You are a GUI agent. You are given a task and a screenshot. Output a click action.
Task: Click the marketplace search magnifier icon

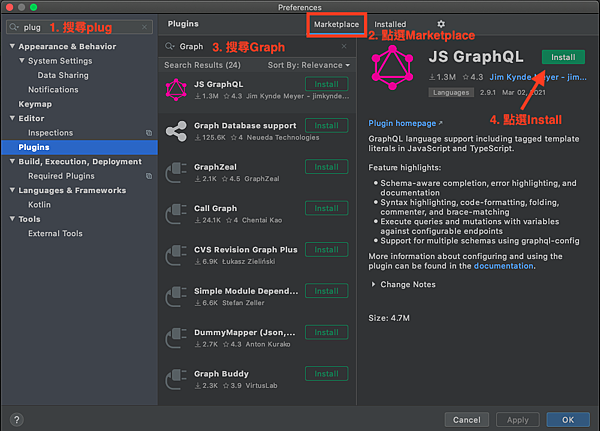pos(170,46)
